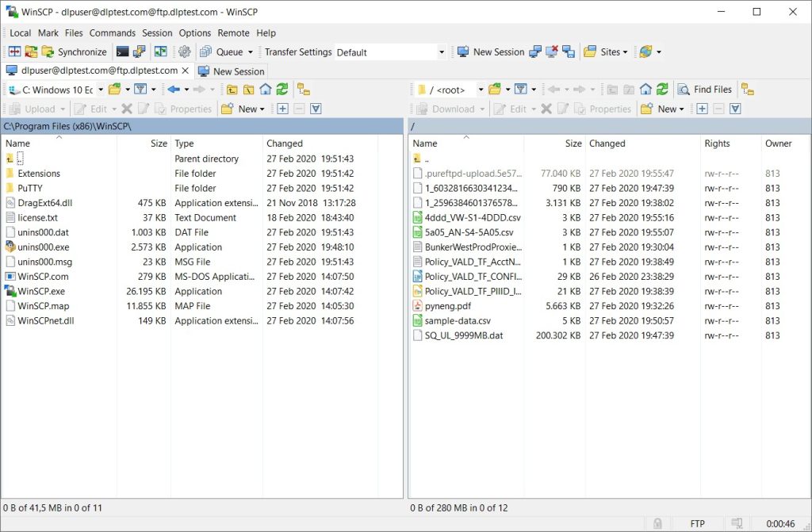Go to local parent directory icon

coord(232,90)
